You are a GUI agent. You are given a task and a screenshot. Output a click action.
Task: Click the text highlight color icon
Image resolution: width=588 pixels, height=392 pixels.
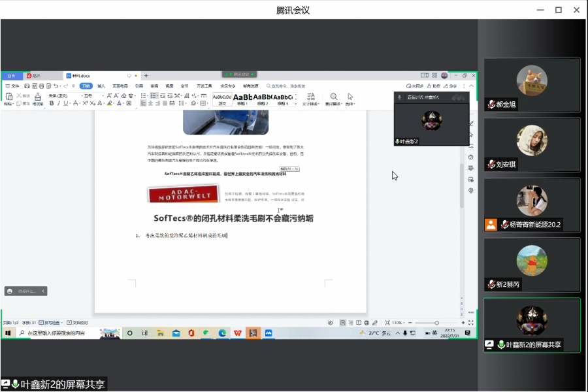(x=110, y=103)
